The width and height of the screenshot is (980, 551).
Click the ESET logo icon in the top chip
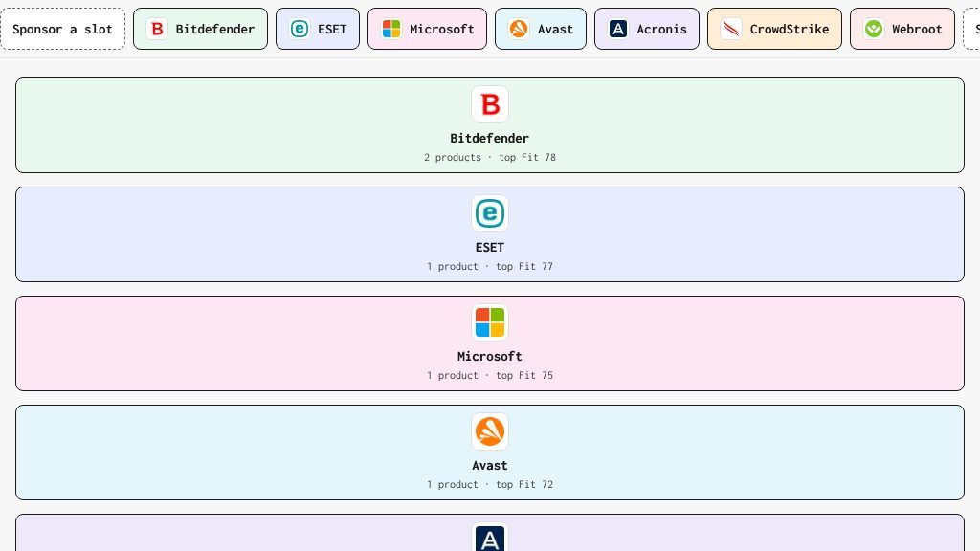coord(300,29)
